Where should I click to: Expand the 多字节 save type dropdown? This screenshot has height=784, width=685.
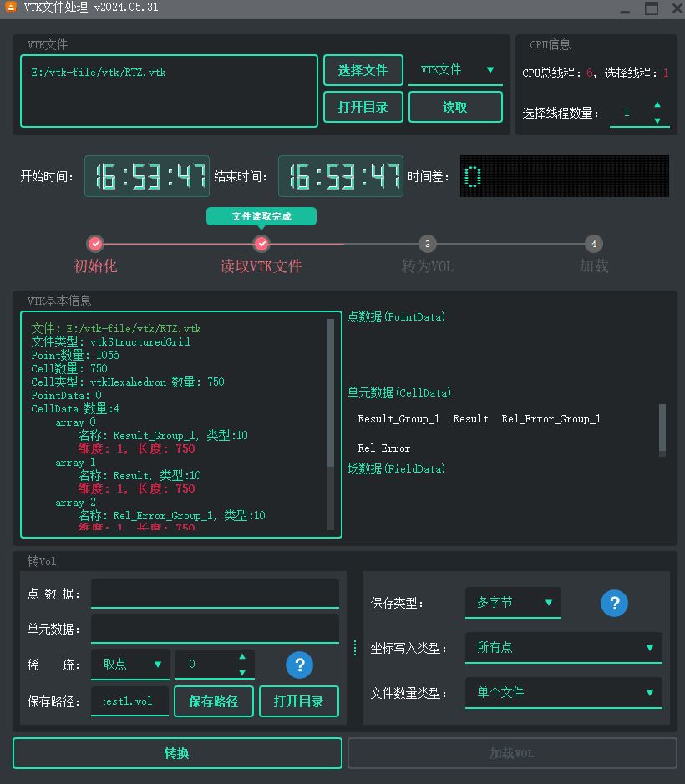click(x=512, y=602)
